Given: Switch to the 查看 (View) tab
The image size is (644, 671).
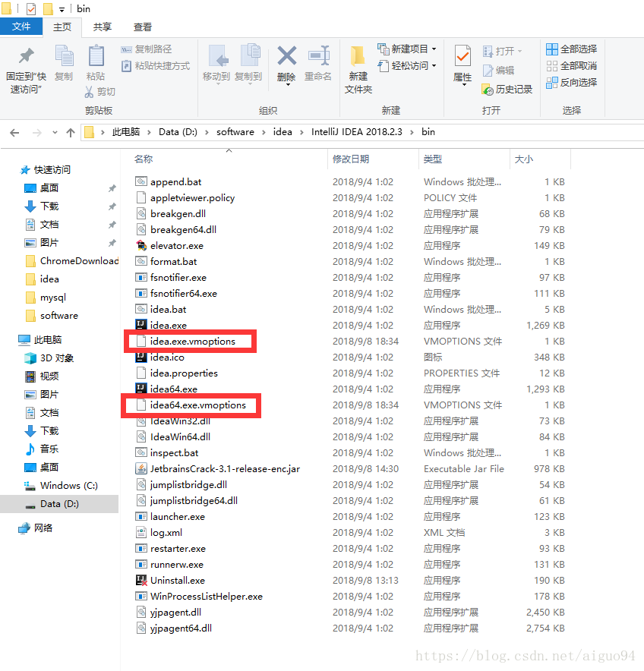Looking at the screenshot, I should tap(143, 27).
